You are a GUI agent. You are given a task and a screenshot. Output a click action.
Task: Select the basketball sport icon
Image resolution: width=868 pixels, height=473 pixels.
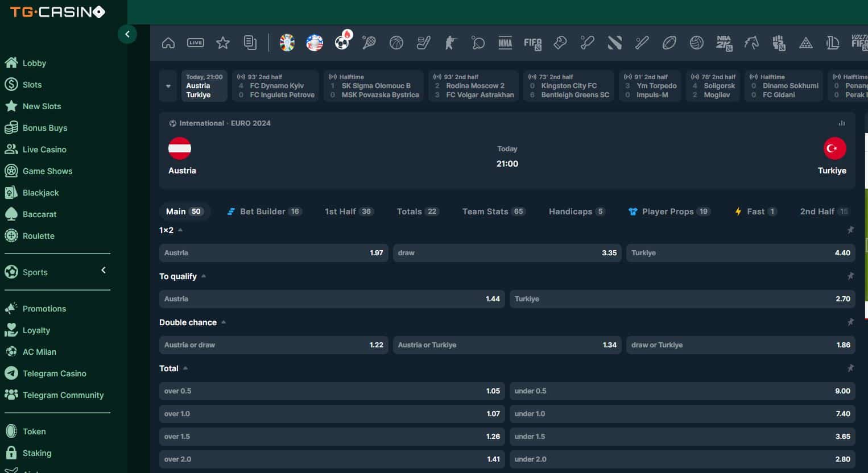tap(396, 43)
